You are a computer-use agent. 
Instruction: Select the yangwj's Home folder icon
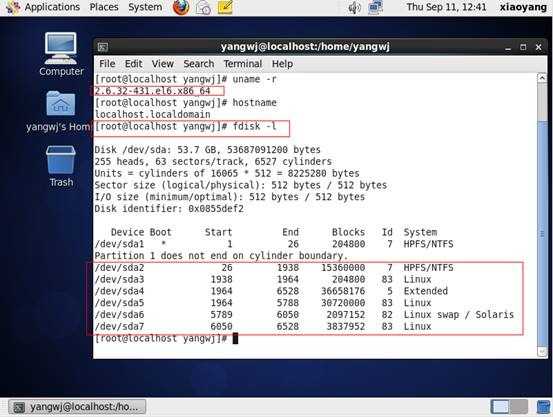click(60, 111)
